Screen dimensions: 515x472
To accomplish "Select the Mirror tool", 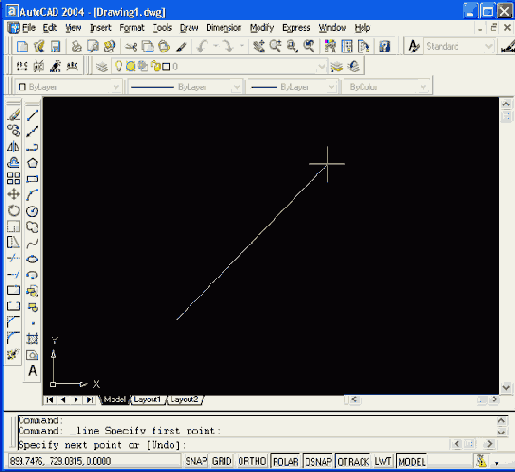I will point(14,147).
